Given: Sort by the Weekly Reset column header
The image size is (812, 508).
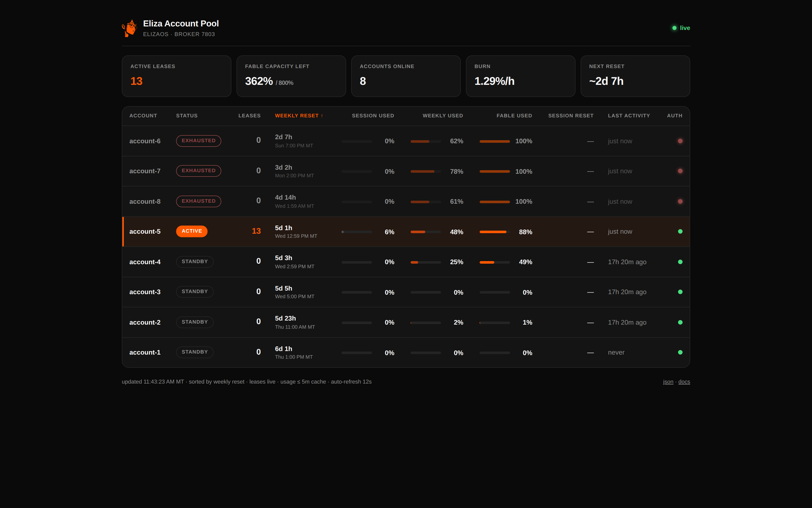Looking at the screenshot, I should coord(299,116).
